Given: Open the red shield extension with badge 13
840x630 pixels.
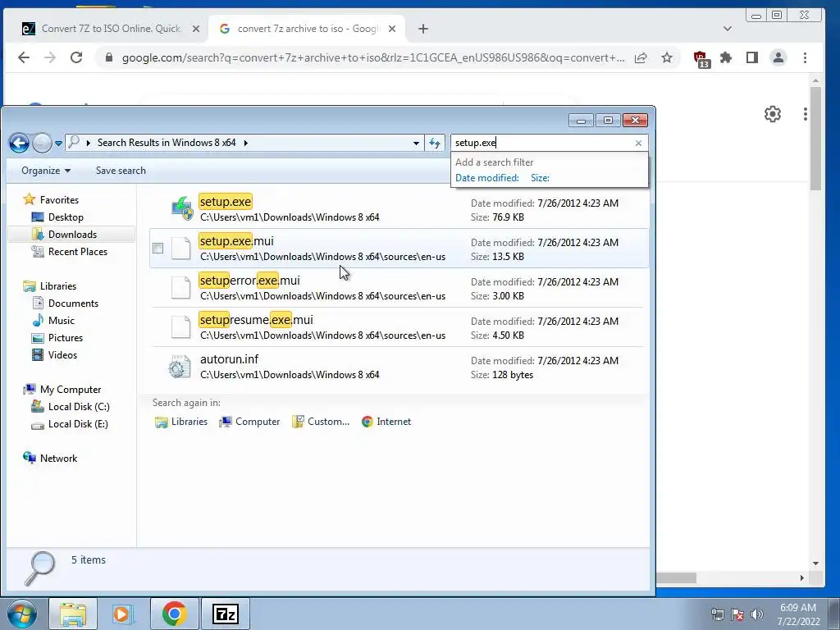Looking at the screenshot, I should coord(701,58).
